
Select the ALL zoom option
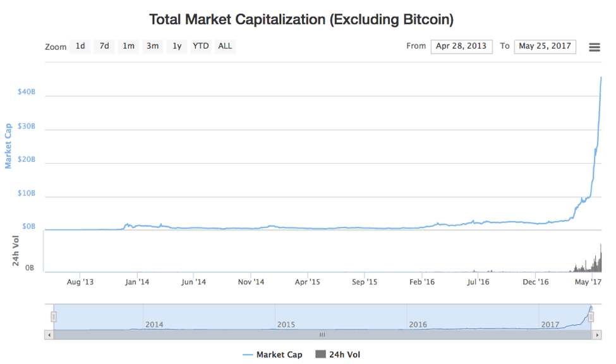[225, 46]
